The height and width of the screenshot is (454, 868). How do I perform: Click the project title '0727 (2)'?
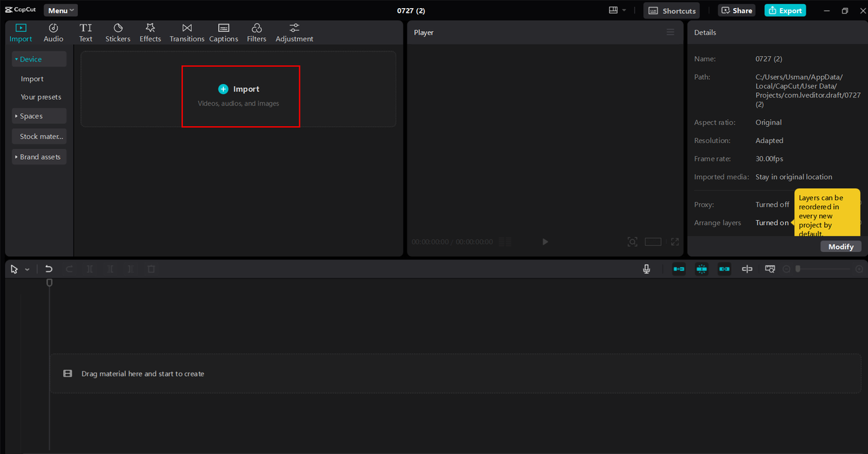pos(411,10)
